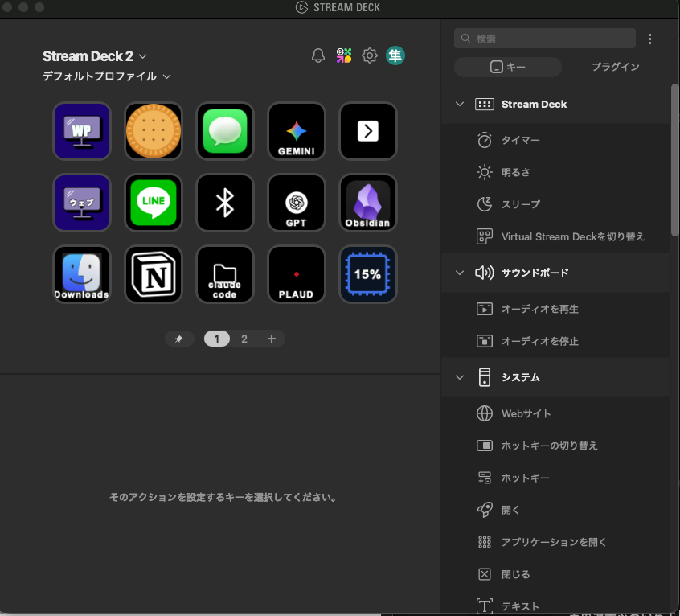Viewport: 680px width, 616px height.
Task: Click the action list scrollbar
Action: point(674,160)
